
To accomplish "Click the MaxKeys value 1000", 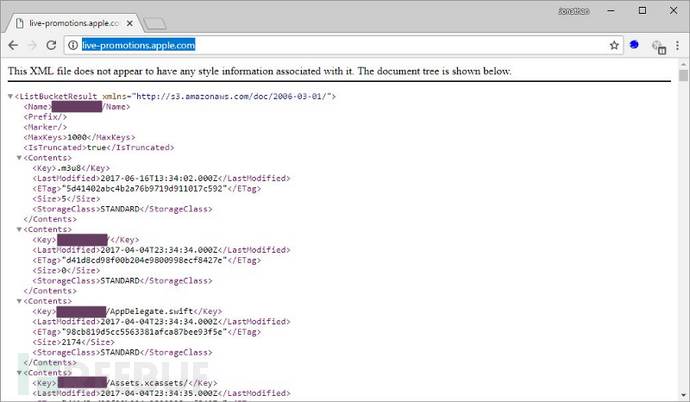I will 77,137.
